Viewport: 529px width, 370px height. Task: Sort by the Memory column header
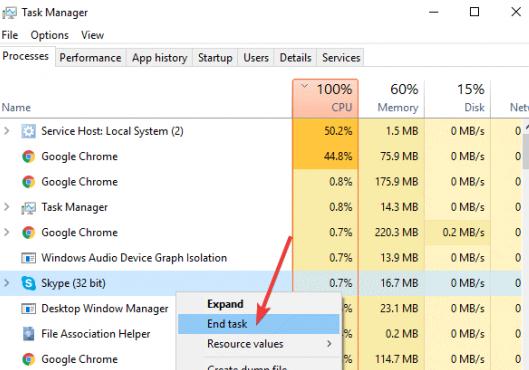pos(391,99)
